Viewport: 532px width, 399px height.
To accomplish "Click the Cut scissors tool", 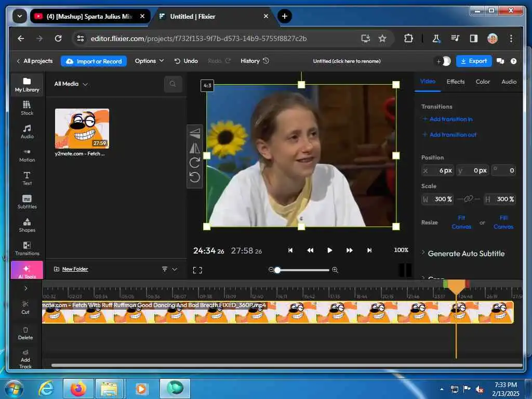I will [25, 307].
